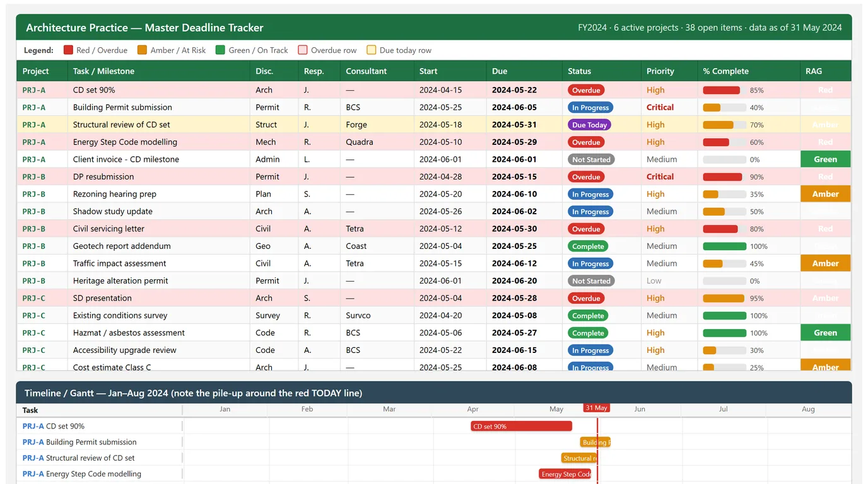Click the Task / Milestone column header

(x=158, y=71)
